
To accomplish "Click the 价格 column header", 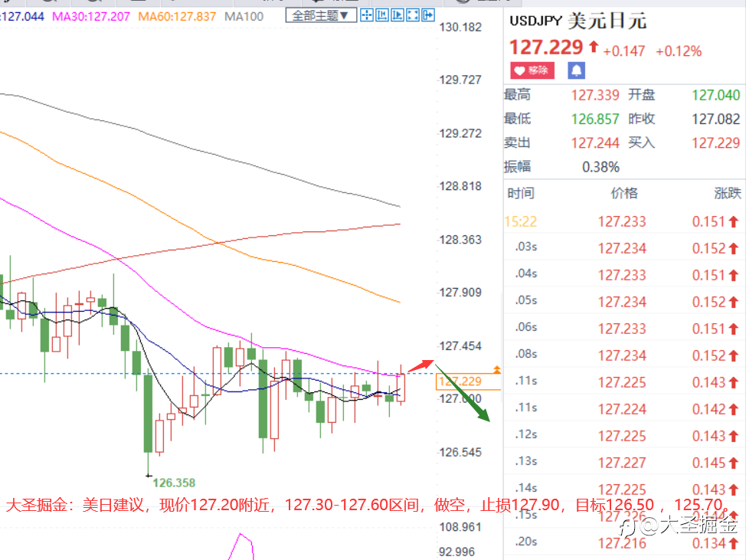I will point(624,193).
